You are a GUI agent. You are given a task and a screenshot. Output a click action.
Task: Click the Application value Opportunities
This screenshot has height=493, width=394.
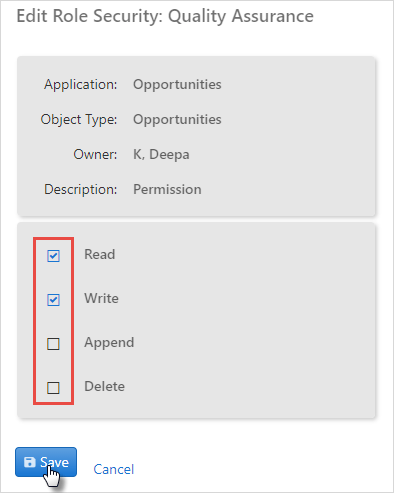point(177,85)
